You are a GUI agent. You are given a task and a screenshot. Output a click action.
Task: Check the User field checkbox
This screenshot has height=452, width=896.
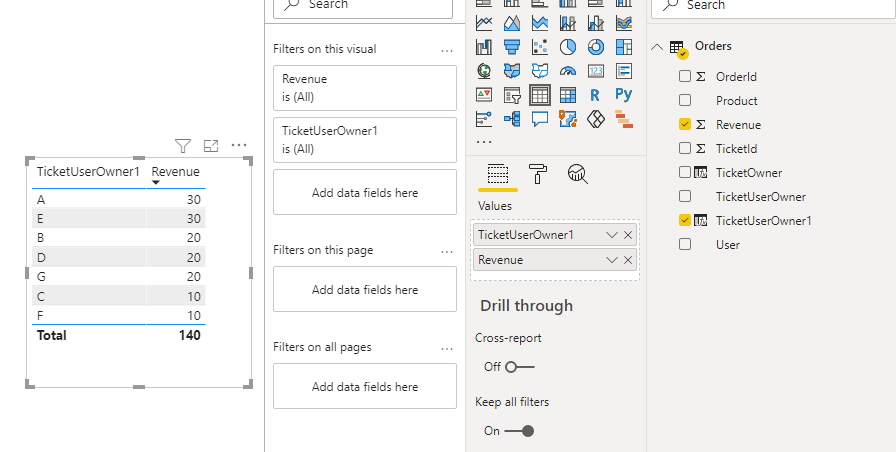click(685, 244)
